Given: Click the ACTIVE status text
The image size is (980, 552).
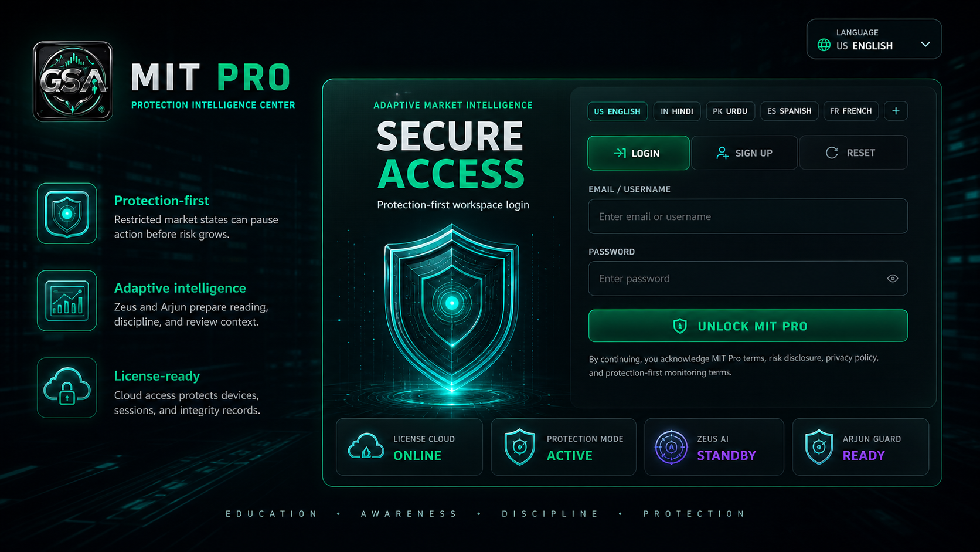Looking at the screenshot, I should click(x=570, y=456).
